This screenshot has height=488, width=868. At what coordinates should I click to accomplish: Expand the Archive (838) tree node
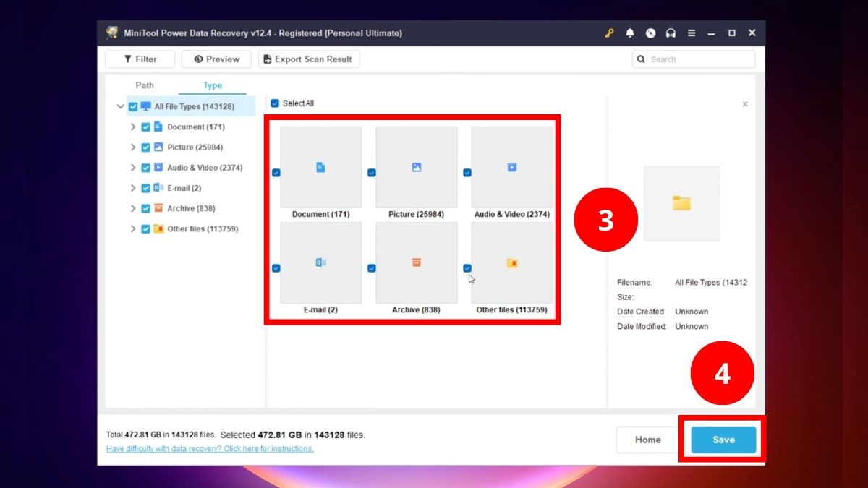pos(133,208)
